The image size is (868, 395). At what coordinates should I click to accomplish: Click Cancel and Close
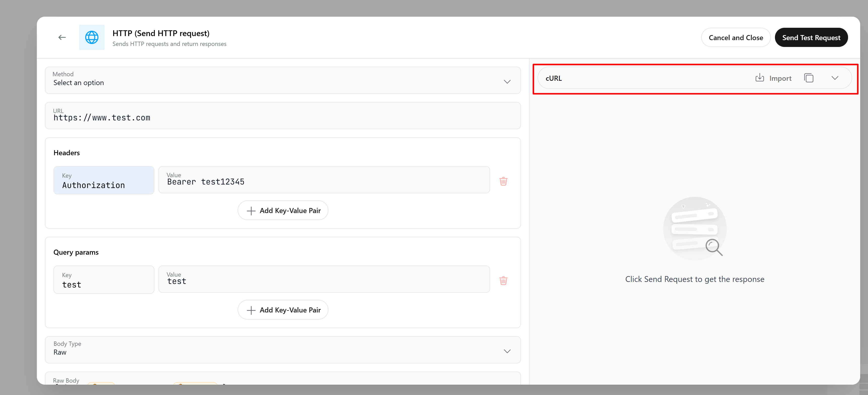coord(736,37)
